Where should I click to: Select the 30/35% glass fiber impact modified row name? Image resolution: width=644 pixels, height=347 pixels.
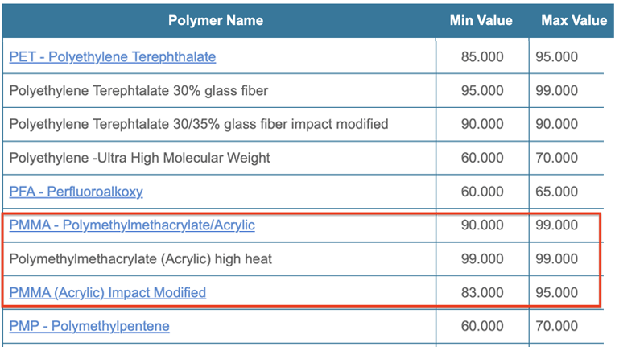pos(199,124)
